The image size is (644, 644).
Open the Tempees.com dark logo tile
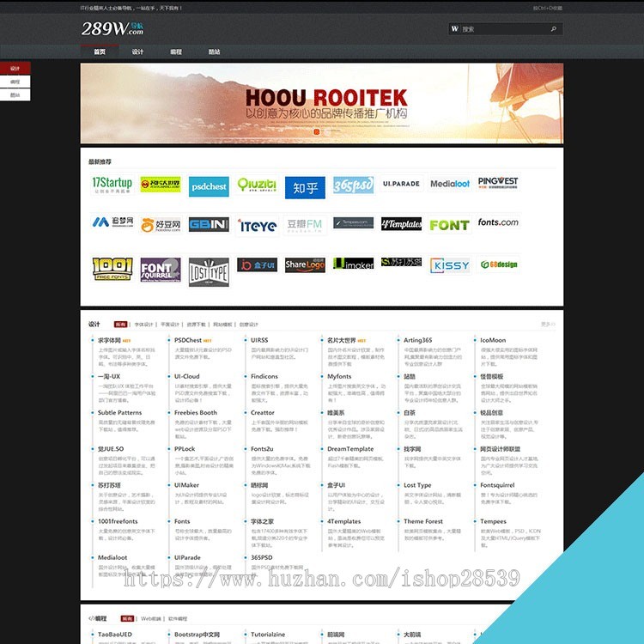pos(353,222)
